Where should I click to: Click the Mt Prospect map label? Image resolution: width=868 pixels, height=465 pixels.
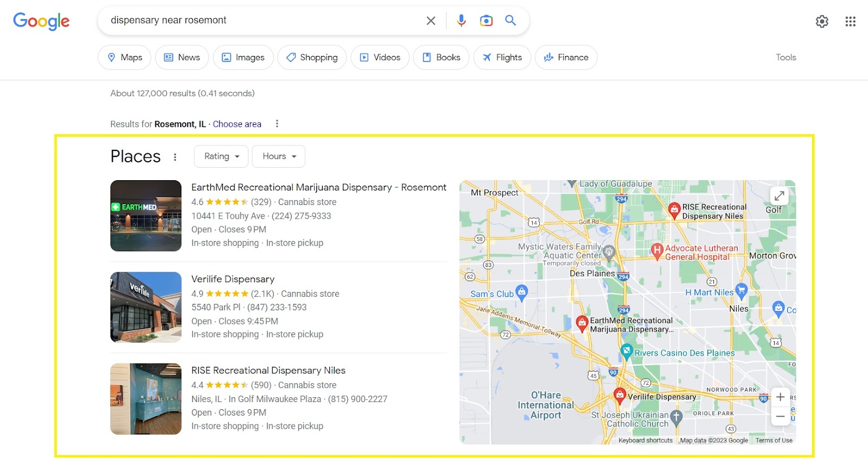(494, 193)
